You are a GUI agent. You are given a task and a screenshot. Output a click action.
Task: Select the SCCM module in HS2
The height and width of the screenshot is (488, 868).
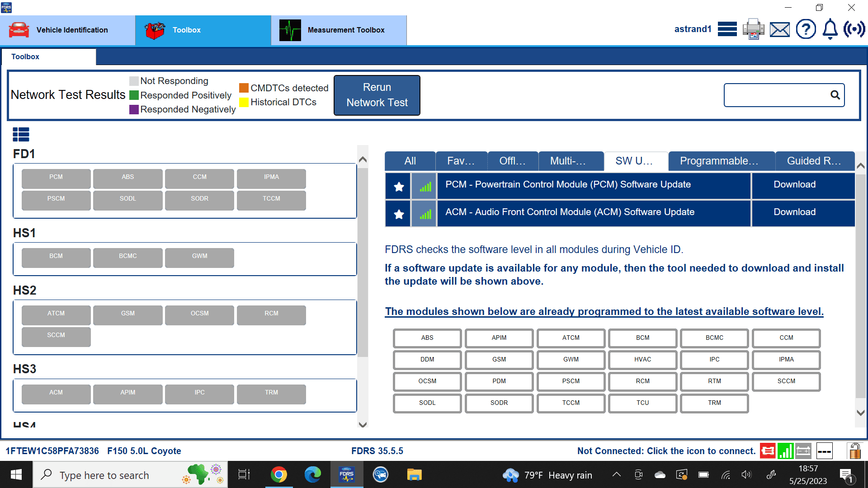pos(56,337)
